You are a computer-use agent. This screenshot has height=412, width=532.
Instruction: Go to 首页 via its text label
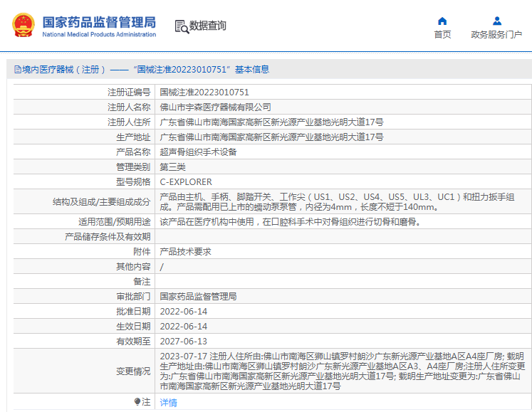[442, 34]
